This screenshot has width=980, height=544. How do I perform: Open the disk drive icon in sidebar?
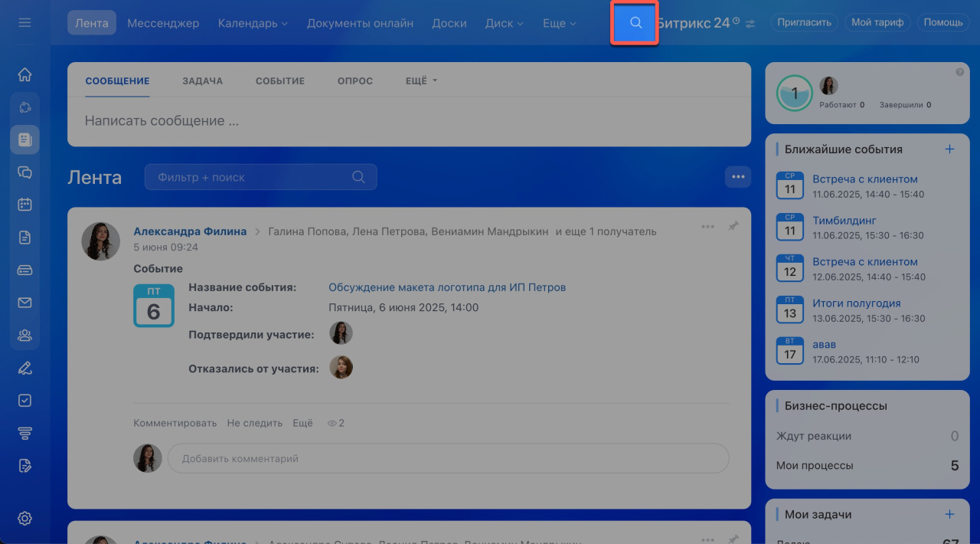click(x=24, y=270)
